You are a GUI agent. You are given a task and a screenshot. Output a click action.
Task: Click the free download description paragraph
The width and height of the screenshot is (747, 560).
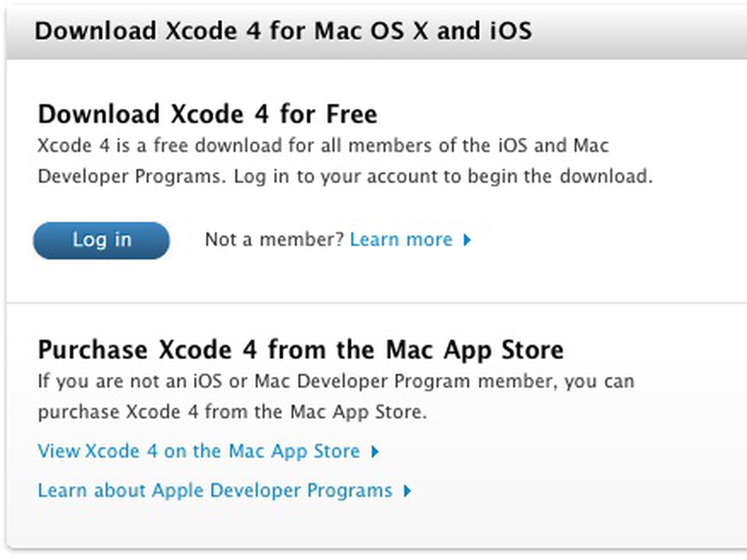[x=322, y=146]
